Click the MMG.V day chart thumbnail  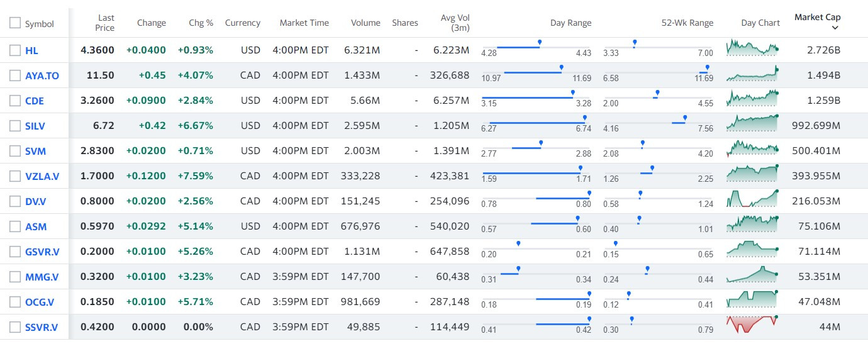click(752, 276)
